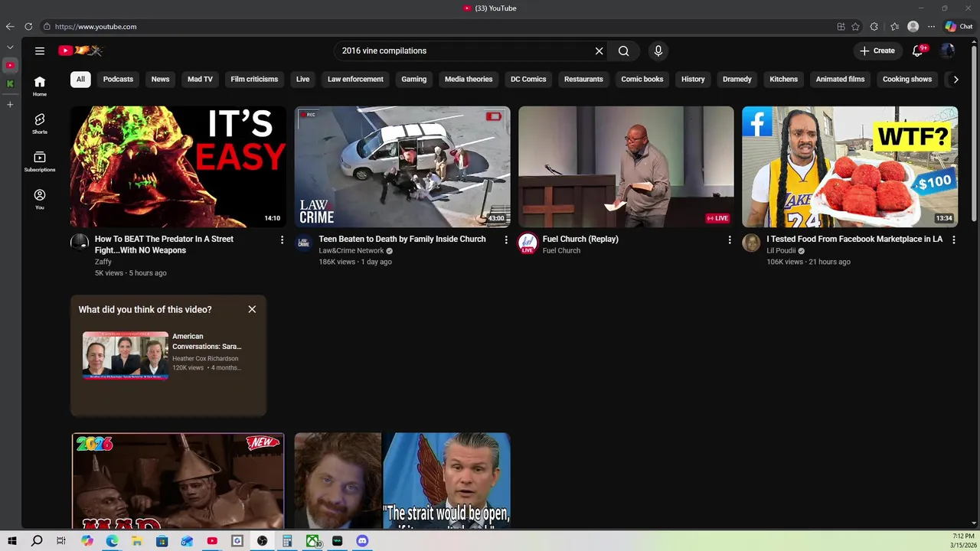Open options for Fuel Church (Replay) video
This screenshot has width=980, height=551.
730,240
